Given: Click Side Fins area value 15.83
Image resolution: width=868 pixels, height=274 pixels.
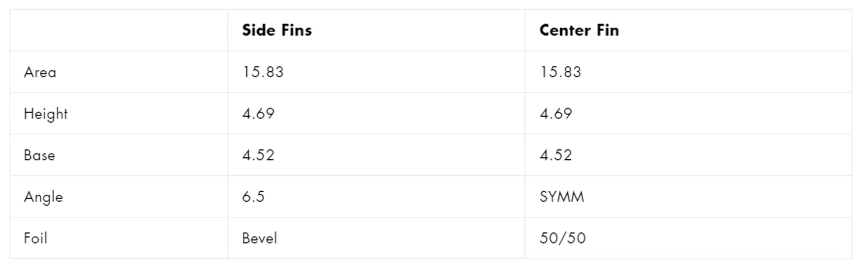Looking at the screenshot, I should pos(263,72).
